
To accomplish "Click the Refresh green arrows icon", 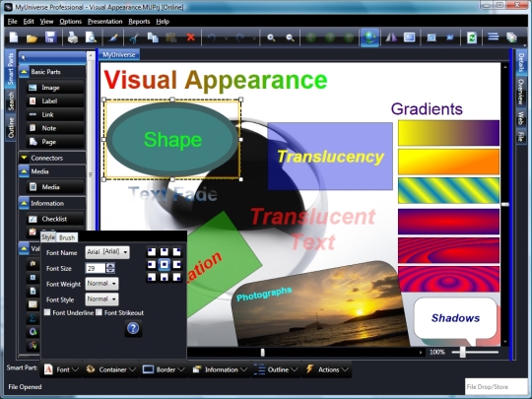I will pos(472,37).
